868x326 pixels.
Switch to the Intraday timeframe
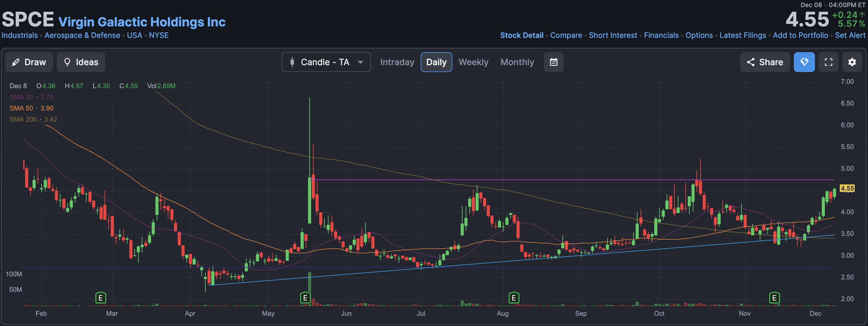click(397, 62)
